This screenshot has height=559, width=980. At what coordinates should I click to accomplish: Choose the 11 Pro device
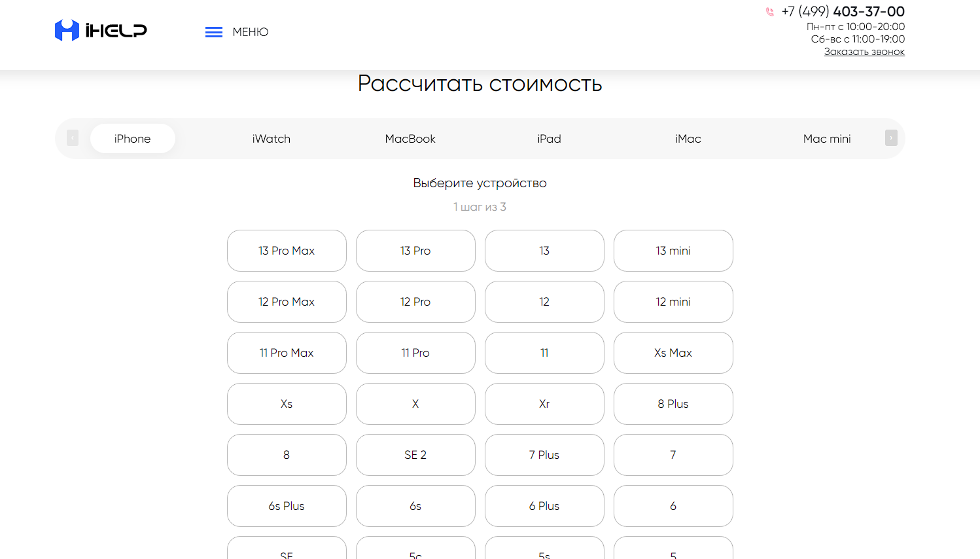click(415, 353)
